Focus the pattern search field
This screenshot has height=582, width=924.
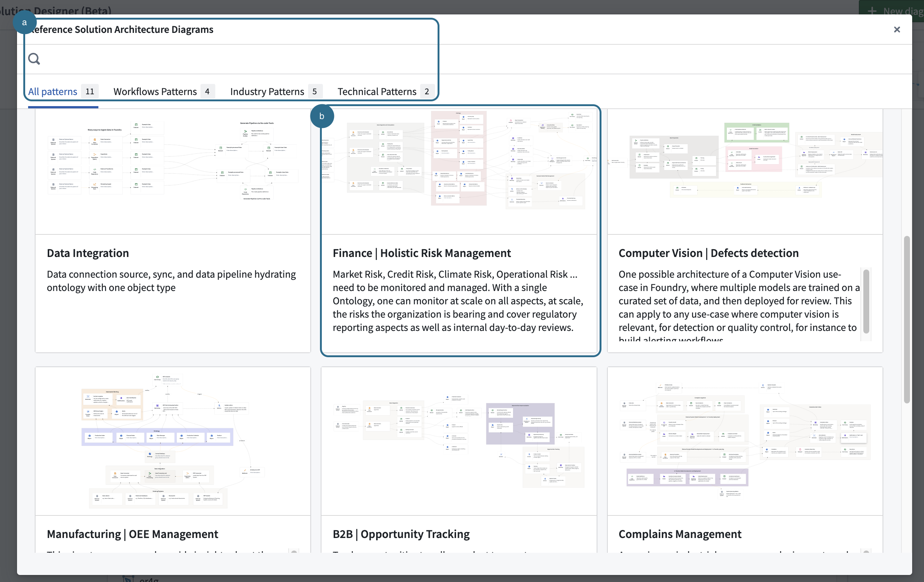(464, 59)
